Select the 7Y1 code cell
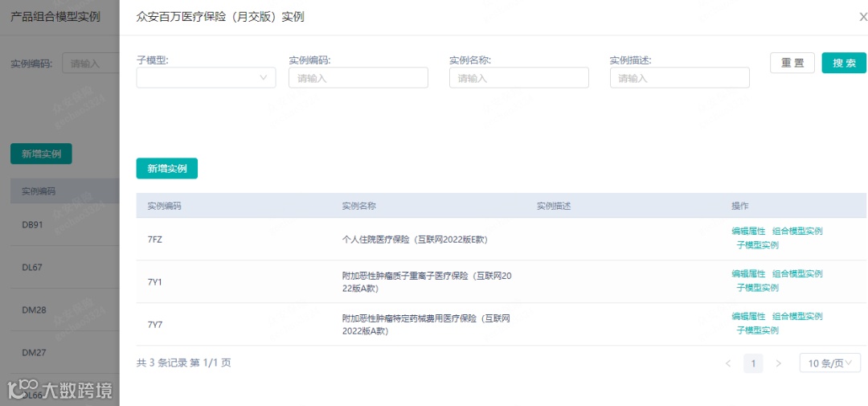Viewport: 868px width, 406px height. [x=154, y=282]
